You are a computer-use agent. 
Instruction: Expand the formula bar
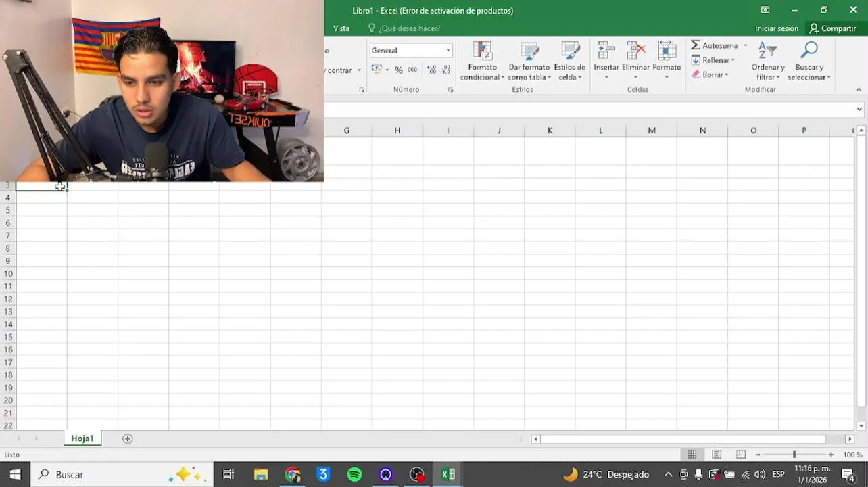859,109
